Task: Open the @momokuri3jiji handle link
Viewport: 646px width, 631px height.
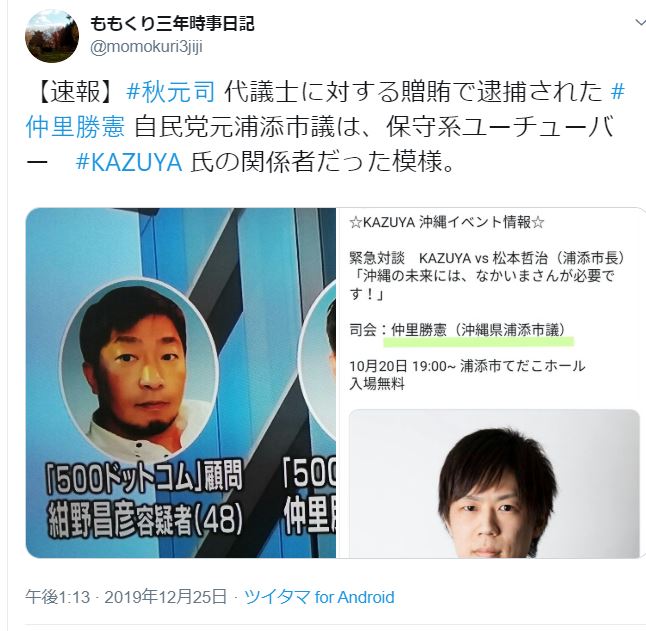Action: 146,47
